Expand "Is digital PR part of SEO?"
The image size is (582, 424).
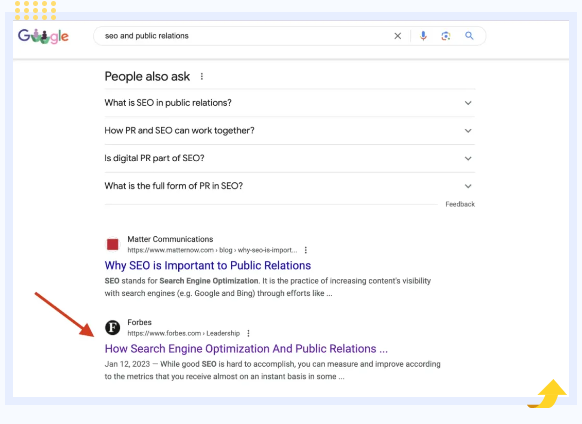(x=290, y=159)
